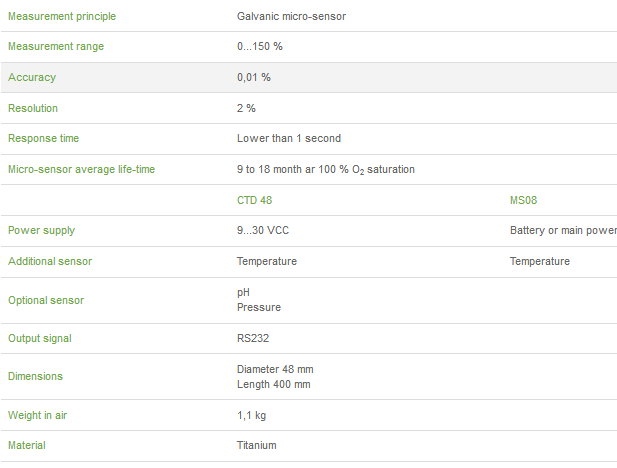Viewport: 617px width, 468px height.
Task: Click the 9...30 VCC power supply value
Action: [263, 230]
